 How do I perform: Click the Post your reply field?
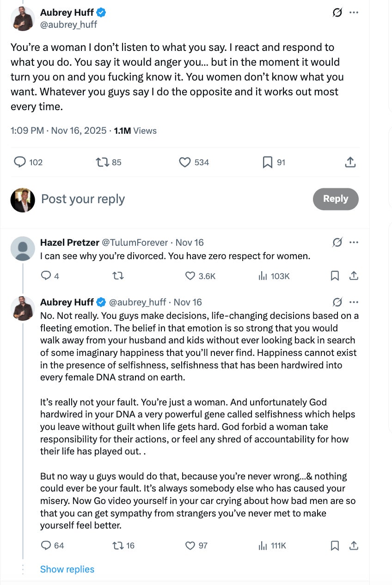[x=83, y=199]
